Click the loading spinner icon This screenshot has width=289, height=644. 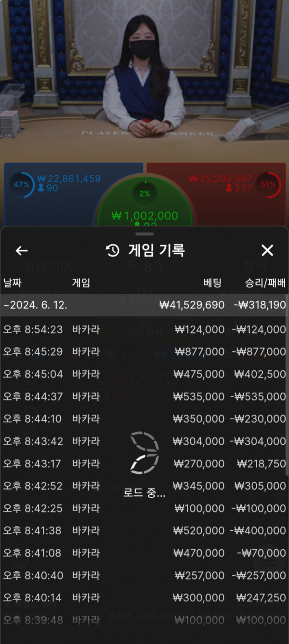(x=144, y=453)
